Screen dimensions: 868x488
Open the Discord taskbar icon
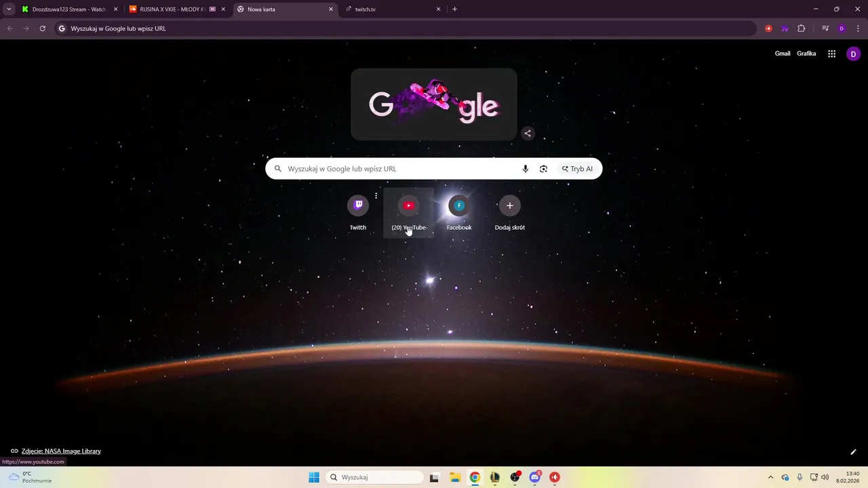[535, 477]
